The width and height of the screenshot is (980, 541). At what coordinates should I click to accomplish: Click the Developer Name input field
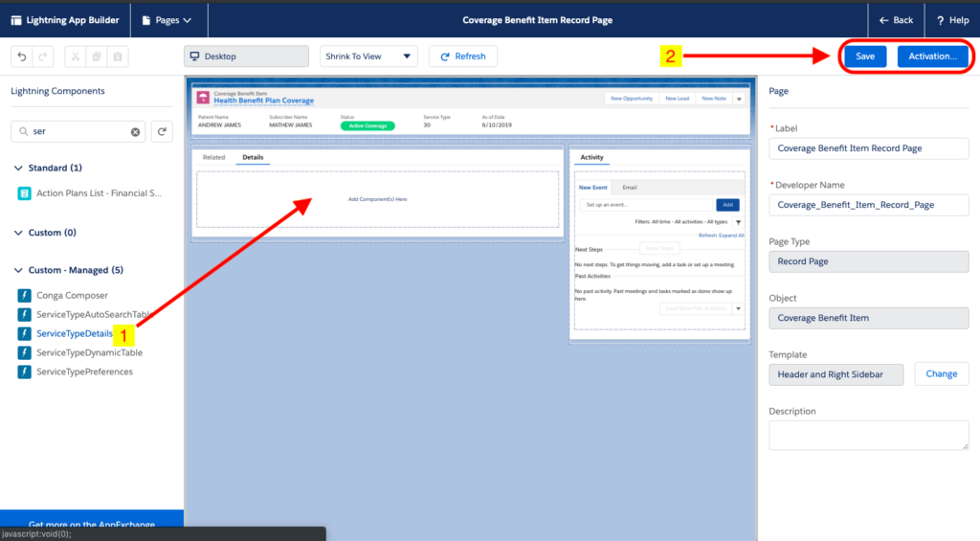[x=869, y=205]
